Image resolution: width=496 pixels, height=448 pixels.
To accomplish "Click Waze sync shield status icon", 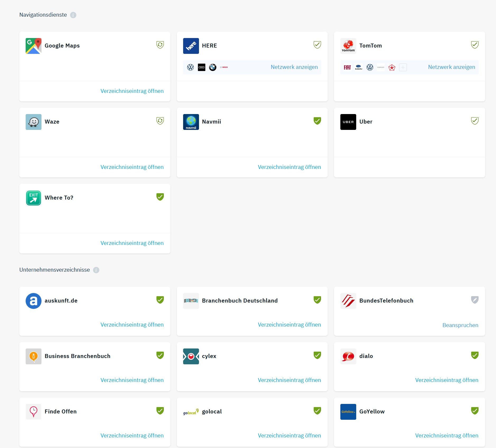I will pyautogui.click(x=160, y=121).
